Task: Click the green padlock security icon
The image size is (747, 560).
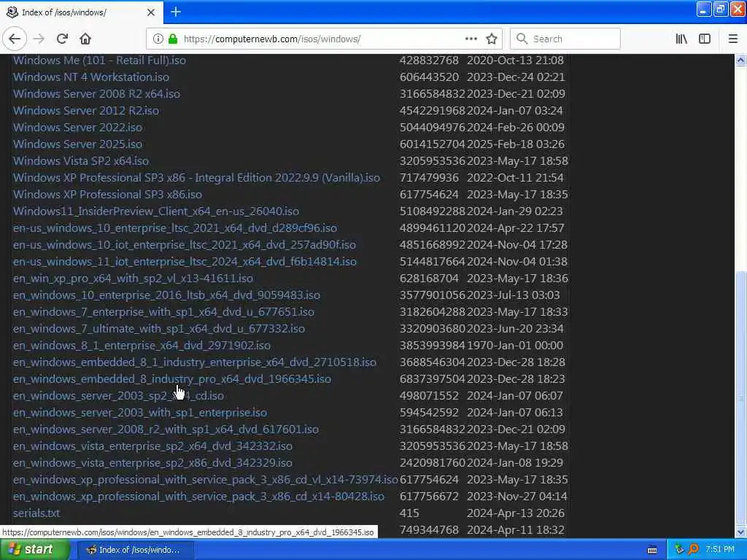Action: click(x=173, y=39)
